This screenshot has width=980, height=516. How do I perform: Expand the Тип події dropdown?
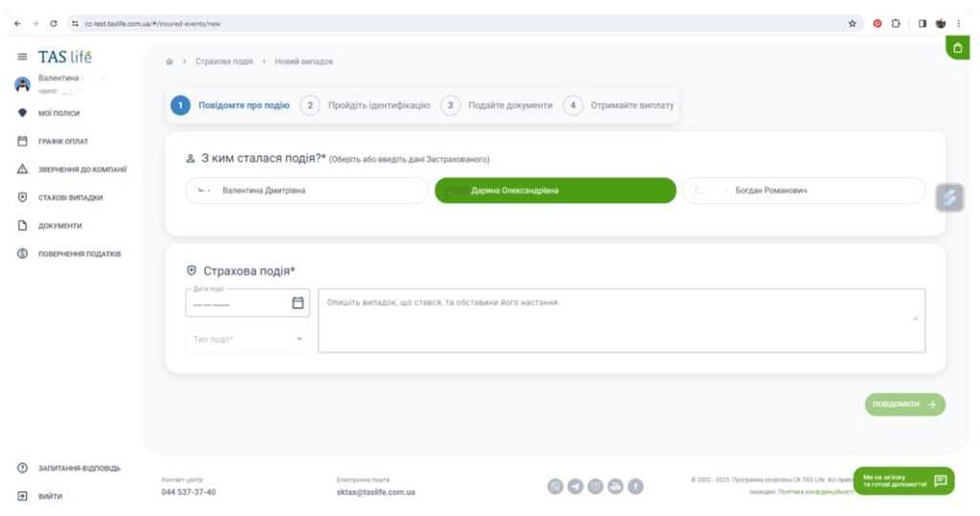click(x=247, y=339)
